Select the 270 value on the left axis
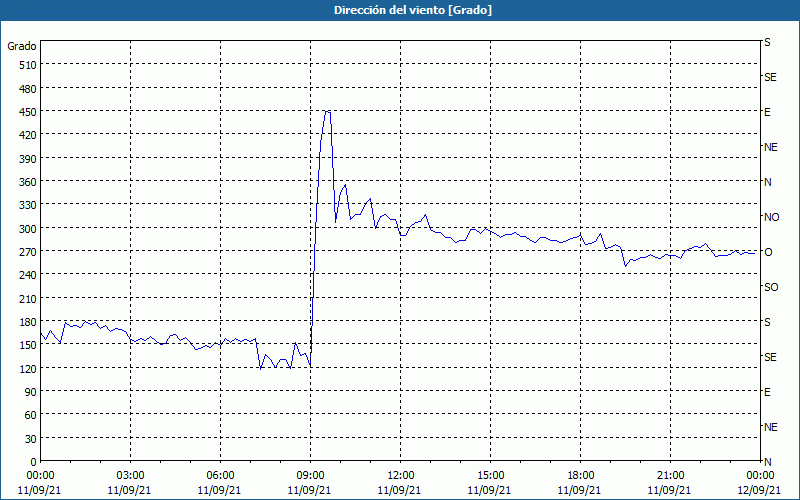Screen dimensions: 800x500 (28, 252)
